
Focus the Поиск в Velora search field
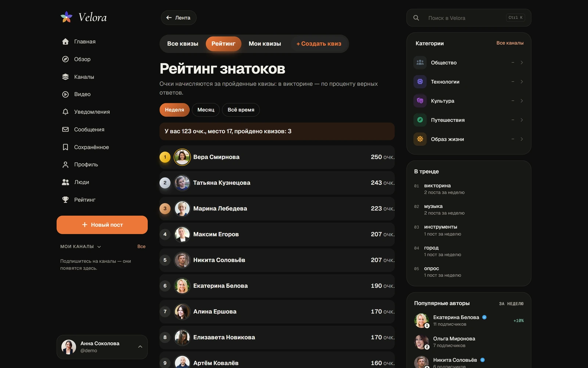[x=469, y=18]
